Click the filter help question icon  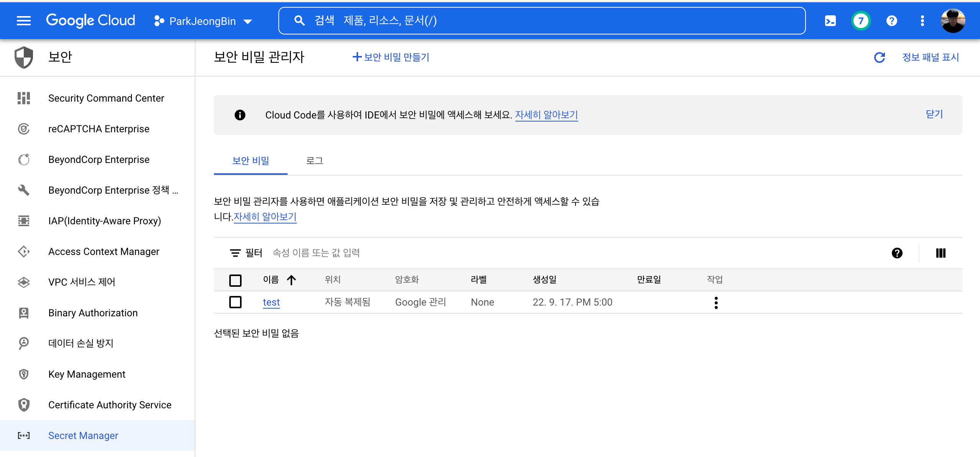click(x=897, y=253)
